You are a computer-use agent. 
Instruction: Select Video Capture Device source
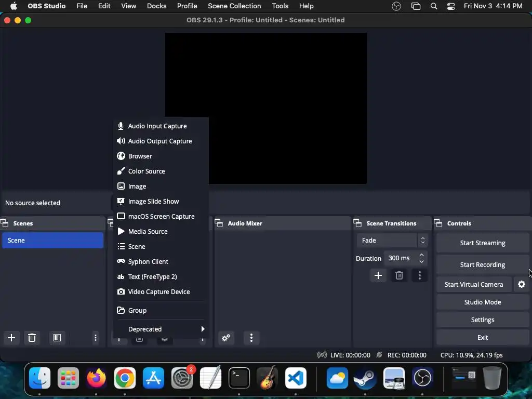tap(161, 292)
